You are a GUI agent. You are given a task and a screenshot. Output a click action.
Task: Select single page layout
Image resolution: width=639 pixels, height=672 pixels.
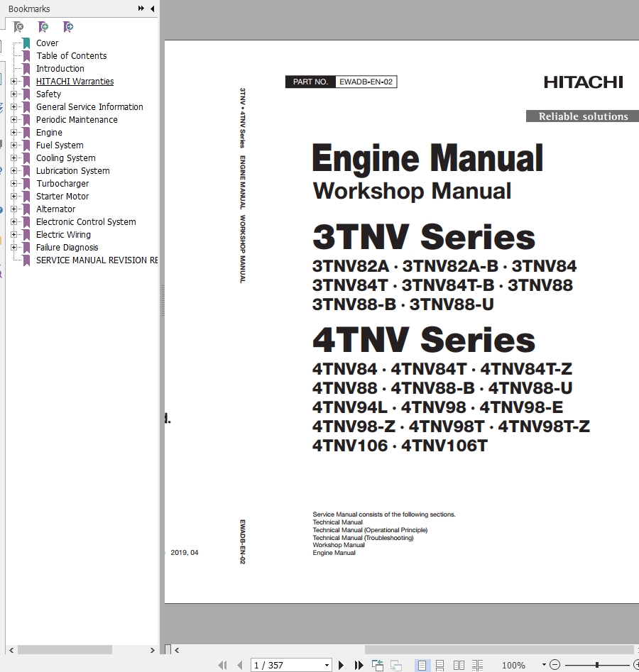(x=422, y=665)
